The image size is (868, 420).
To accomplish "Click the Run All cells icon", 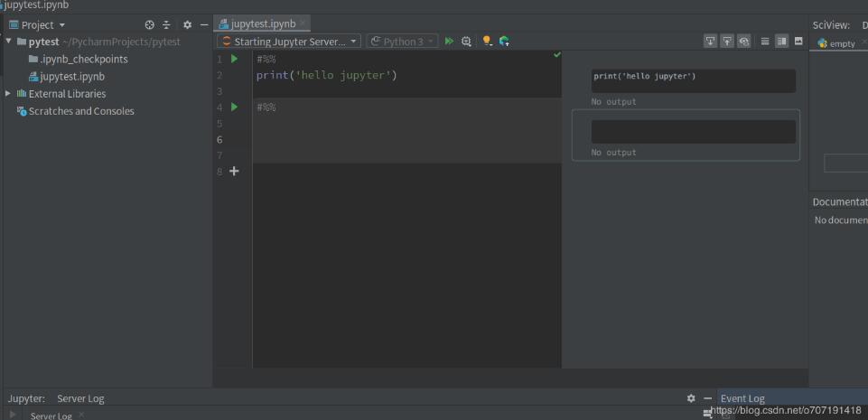I will point(449,42).
